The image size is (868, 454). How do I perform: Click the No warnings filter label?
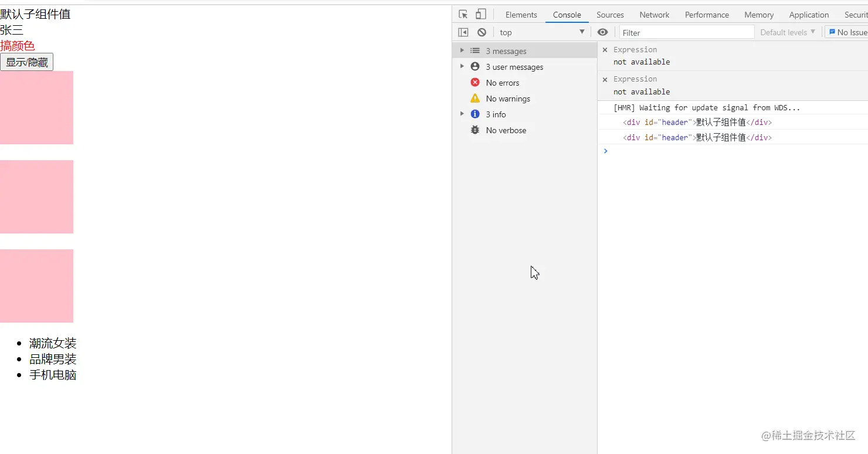508,99
